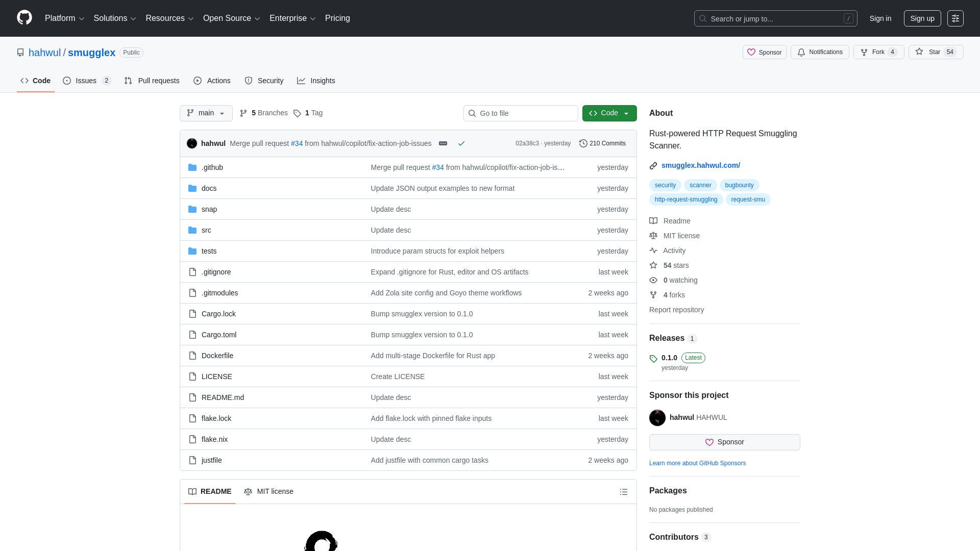Click the Sponsor button with heart icon
This screenshot has height=551, width=980.
click(764, 52)
